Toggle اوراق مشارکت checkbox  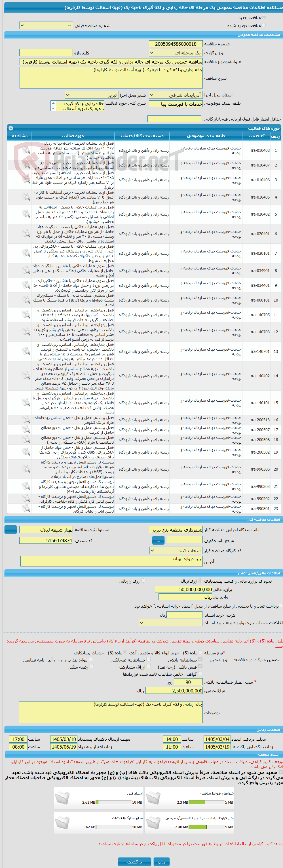click(x=149, y=666)
